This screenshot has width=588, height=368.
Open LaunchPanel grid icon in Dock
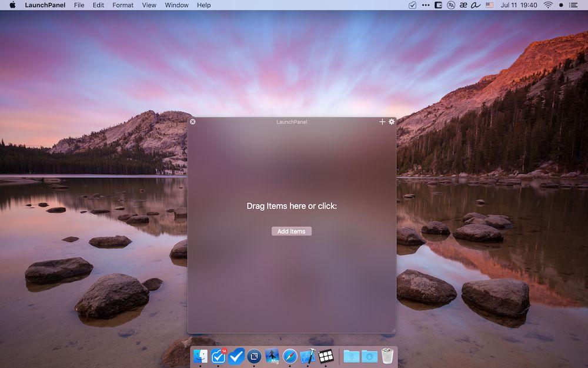click(x=326, y=356)
